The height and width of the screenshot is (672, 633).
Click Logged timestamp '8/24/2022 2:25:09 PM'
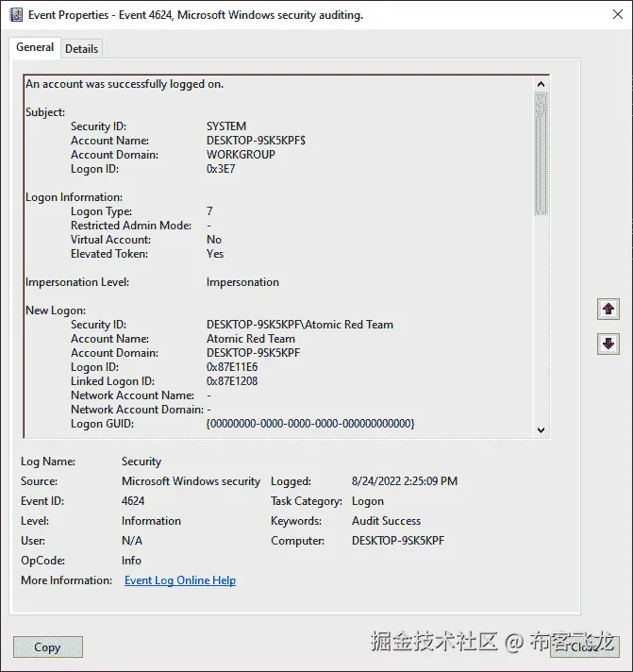[405, 481]
